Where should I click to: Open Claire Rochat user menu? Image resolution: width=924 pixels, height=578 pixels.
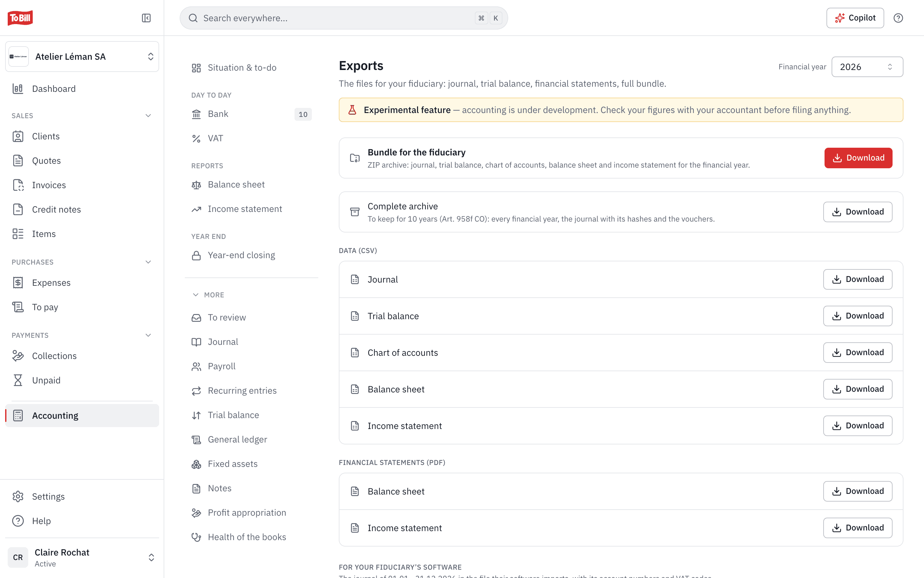click(82, 557)
